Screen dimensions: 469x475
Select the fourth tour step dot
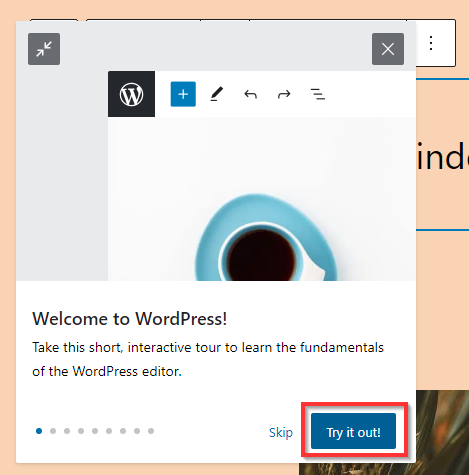click(x=81, y=431)
